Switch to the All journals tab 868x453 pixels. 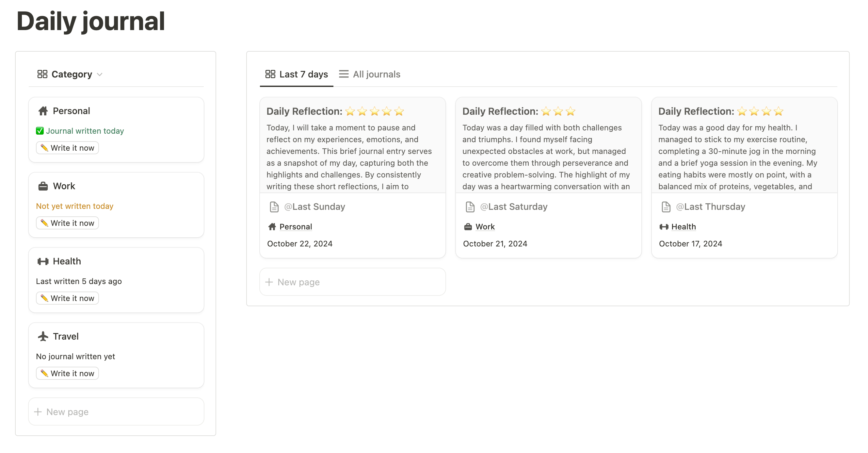point(370,74)
